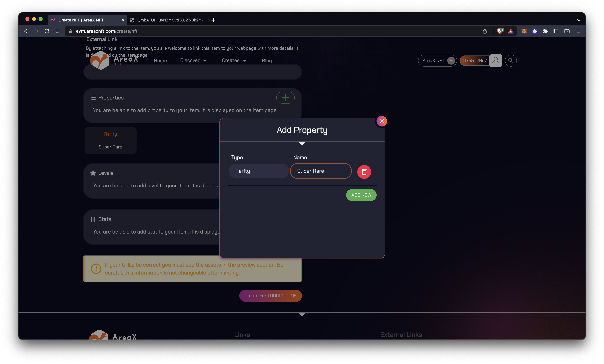604x364 pixels.
Task: Expand the Creates dropdown menu
Action: pos(234,60)
